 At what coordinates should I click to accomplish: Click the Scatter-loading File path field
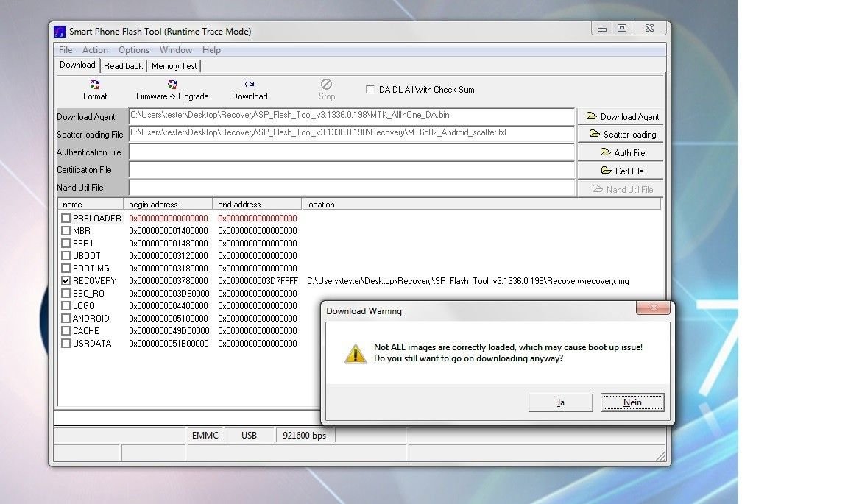(352, 134)
